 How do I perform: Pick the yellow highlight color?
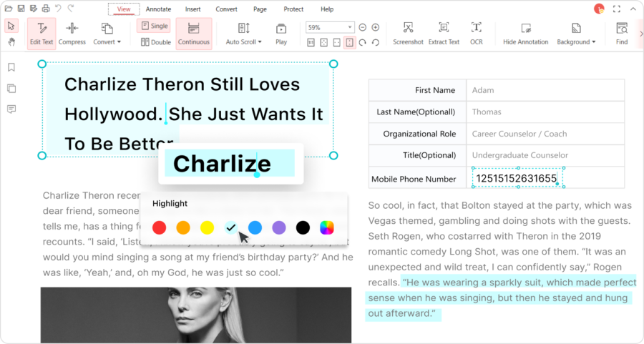click(207, 227)
